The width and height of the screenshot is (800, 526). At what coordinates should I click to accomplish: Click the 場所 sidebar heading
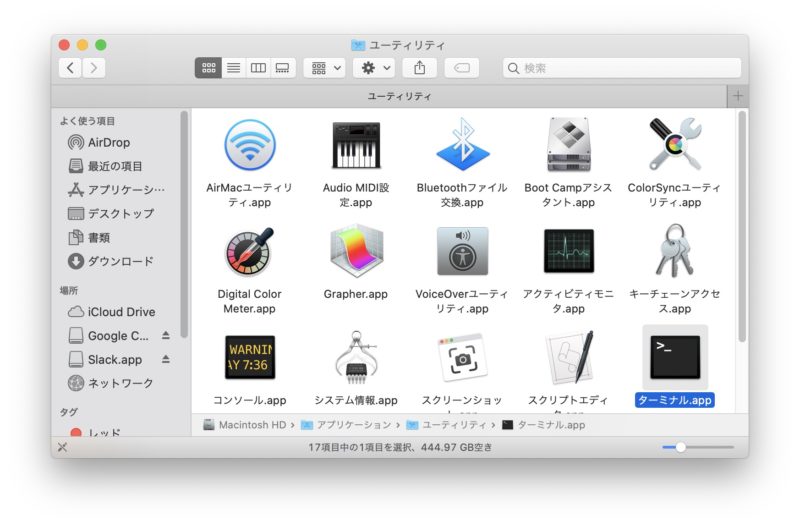click(x=69, y=290)
